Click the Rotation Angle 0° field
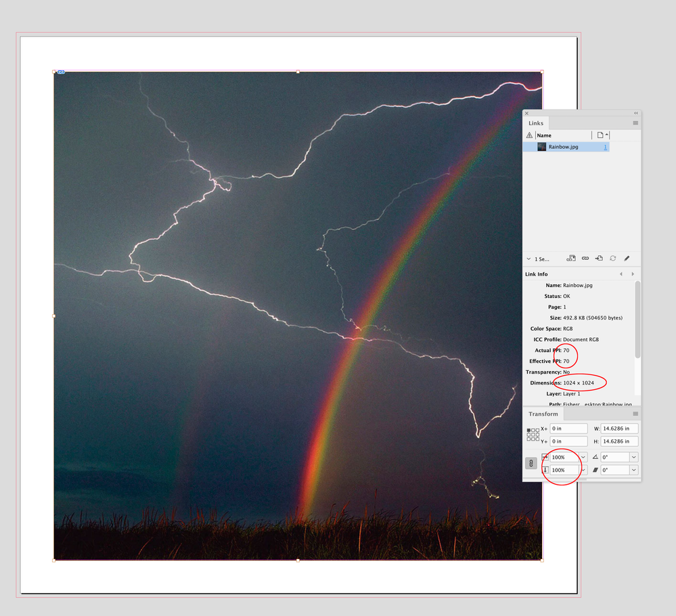This screenshot has height=616, width=676. coord(615,457)
